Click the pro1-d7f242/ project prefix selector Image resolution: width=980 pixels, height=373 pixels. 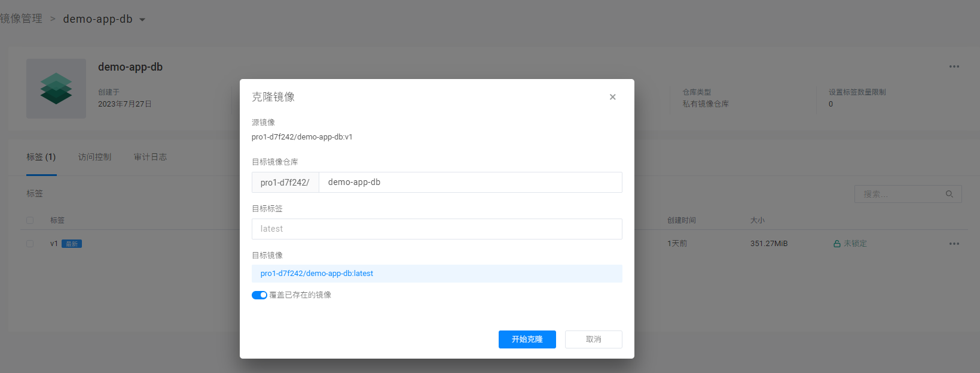pyautogui.click(x=285, y=183)
